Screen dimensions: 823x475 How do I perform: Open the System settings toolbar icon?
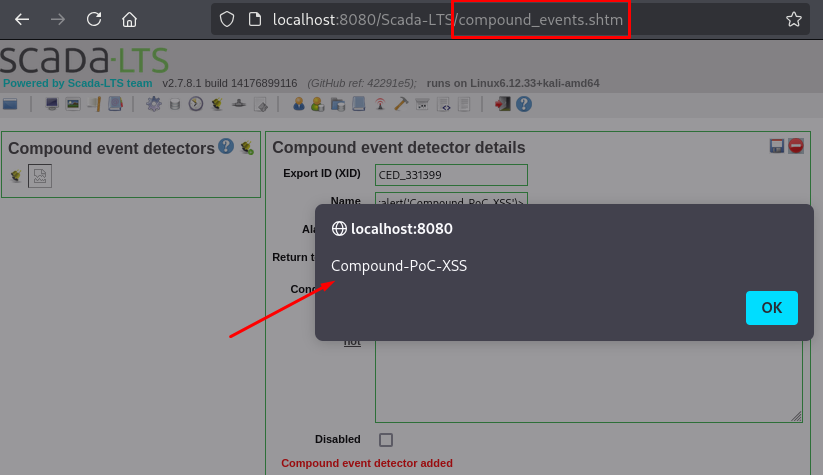pyautogui.click(x=422, y=104)
